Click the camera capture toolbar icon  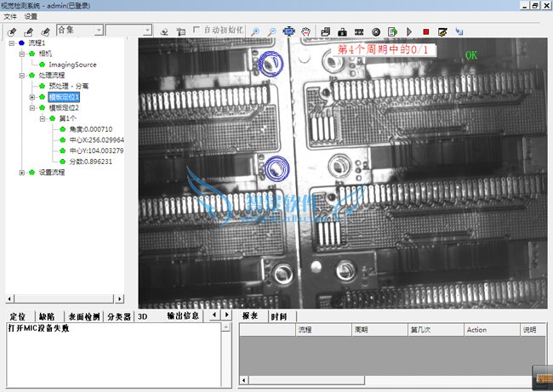(342, 31)
